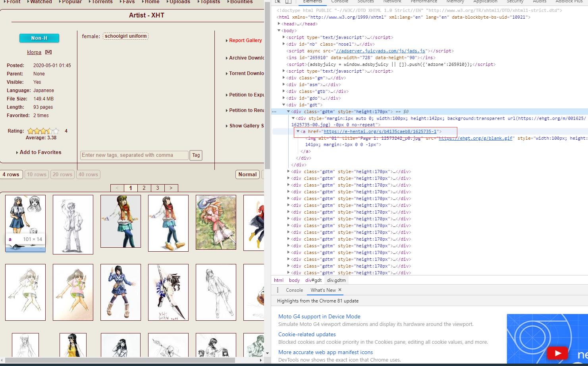Select the body breadcrumb in DevTools
588x366 pixels.
point(294,280)
